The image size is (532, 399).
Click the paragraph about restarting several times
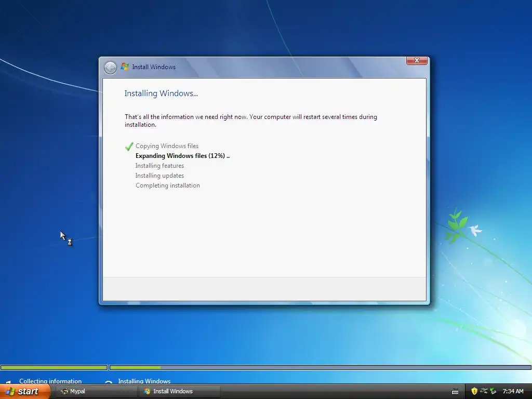(251, 121)
